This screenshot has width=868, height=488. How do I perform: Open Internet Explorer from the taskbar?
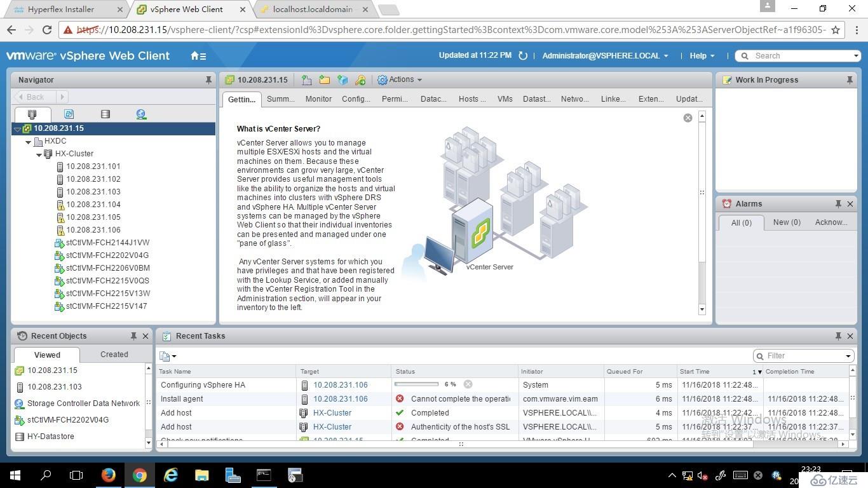171,475
